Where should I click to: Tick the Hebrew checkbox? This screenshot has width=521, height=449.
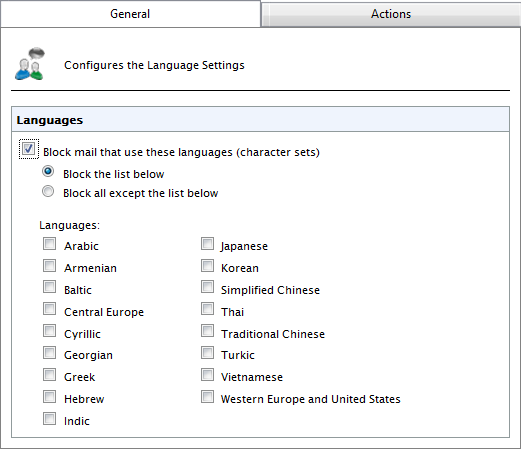click(49, 397)
